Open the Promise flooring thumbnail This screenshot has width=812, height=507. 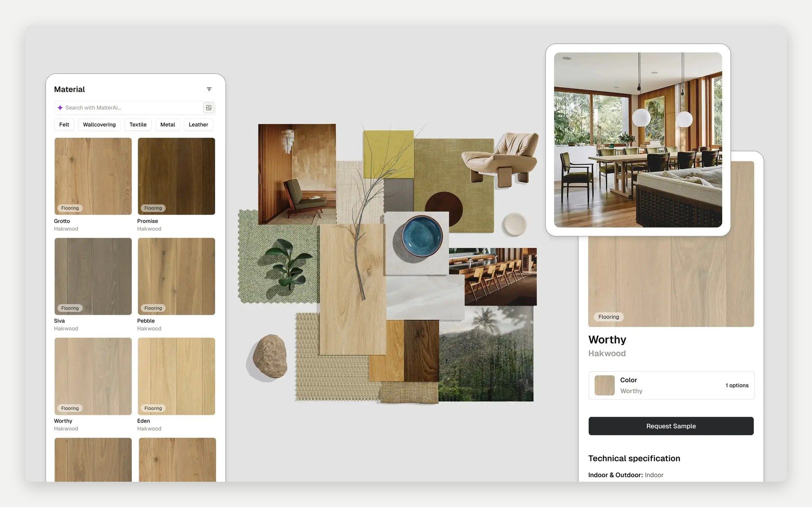point(176,176)
